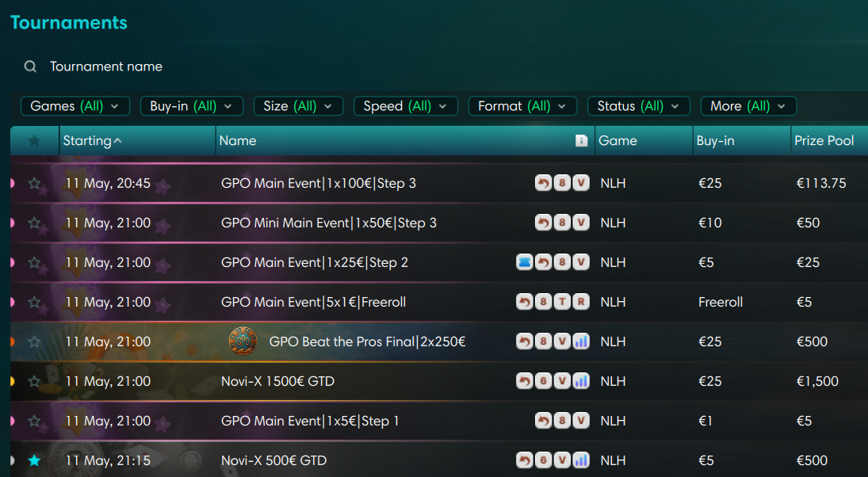Unfavorite the Novi-X 500€ GTD tournament star
868x477 pixels.
point(34,460)
